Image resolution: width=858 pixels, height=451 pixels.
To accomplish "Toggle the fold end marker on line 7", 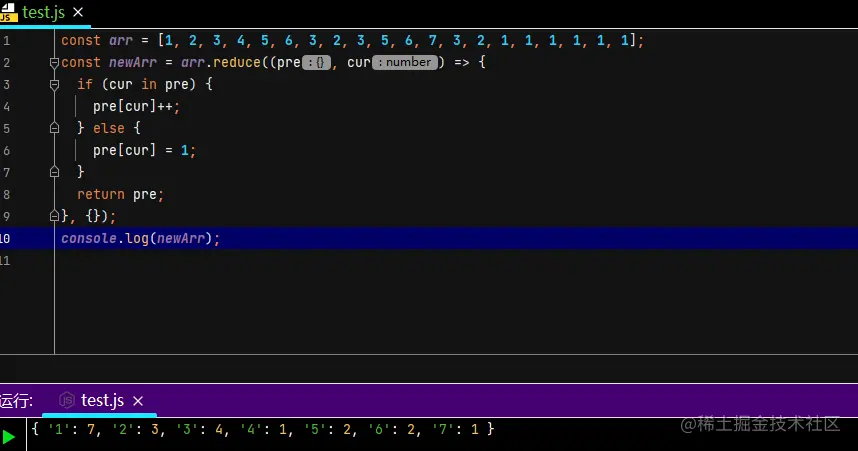I will click(54, 172).
